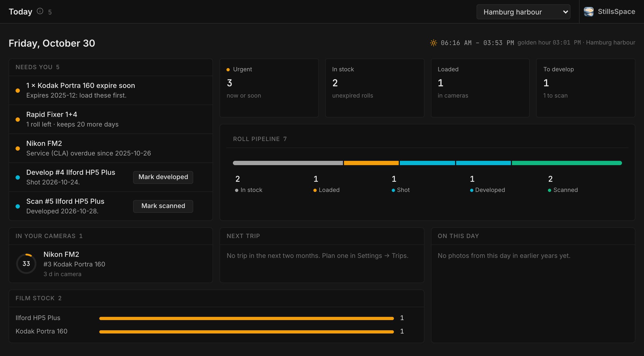Click the StillsSpace logo icon
This screenshot has width=644, height=356.
point(589,12)
